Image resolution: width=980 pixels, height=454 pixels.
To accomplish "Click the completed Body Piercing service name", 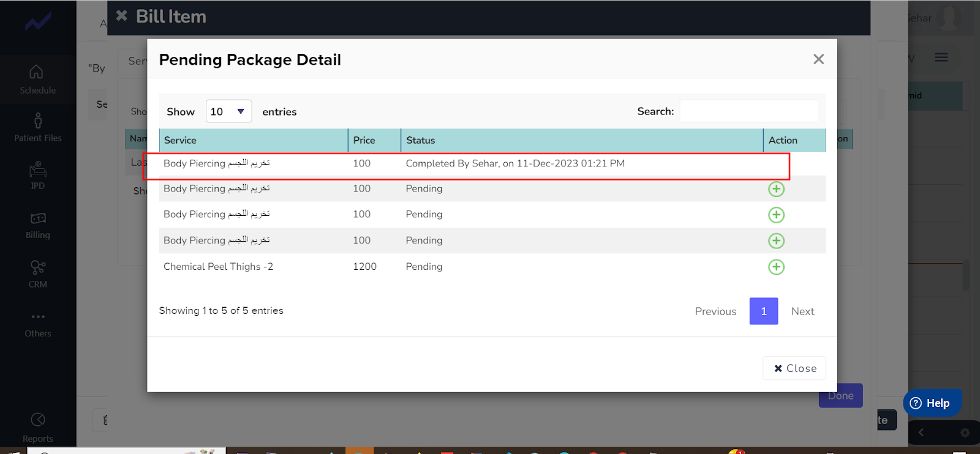I will [216, 163].
